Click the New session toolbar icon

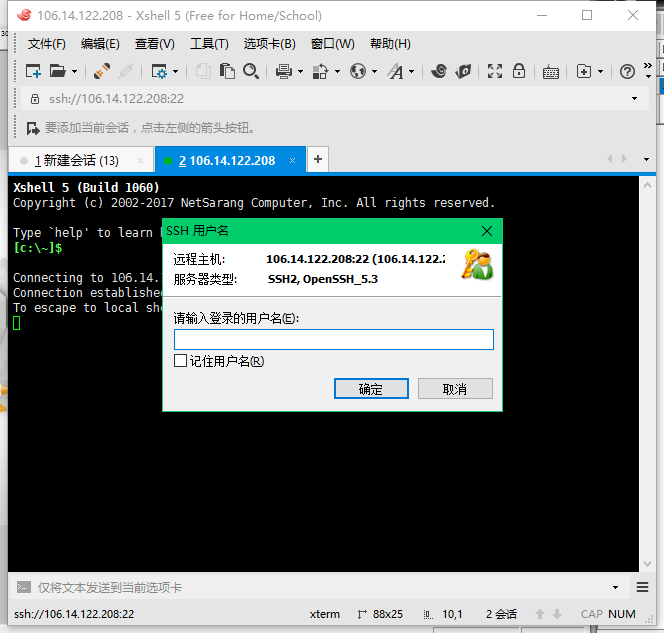(x=33, y=71)
